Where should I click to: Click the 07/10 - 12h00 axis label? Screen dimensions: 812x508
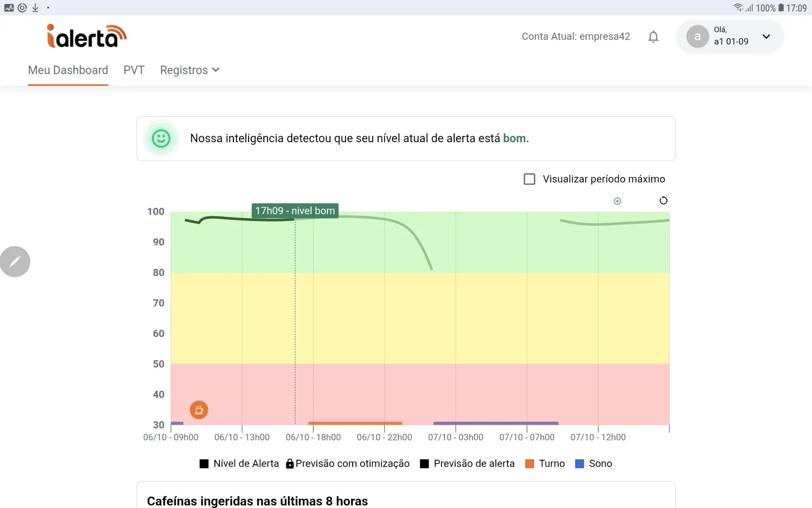[598, 437]
